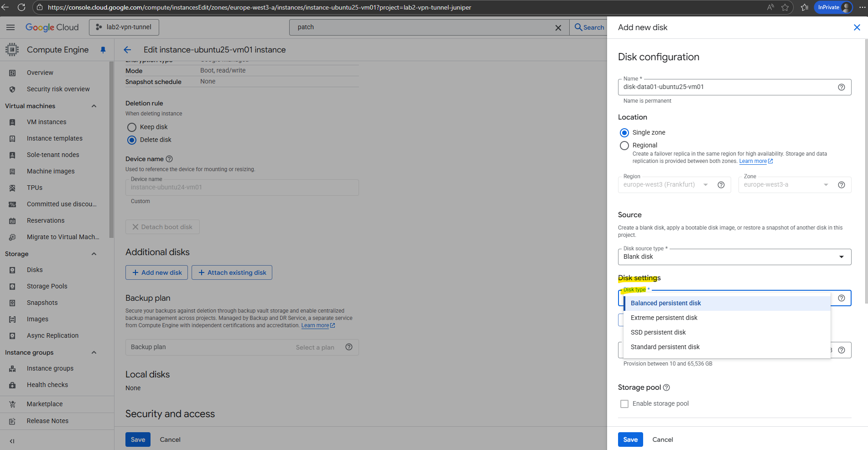Image resolution: width=868 pixels, height=450 pixels.
Task: Click the Reservations calendar icon
Action: (12, 220)
